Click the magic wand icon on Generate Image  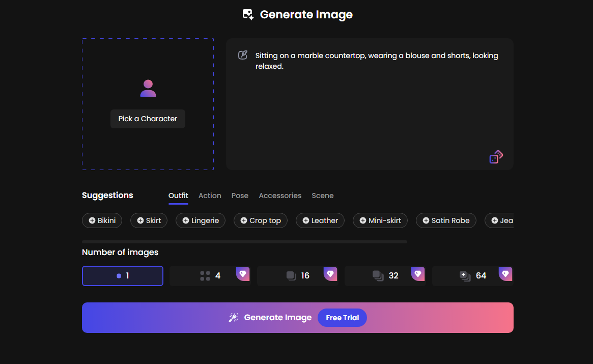click(x=233, y=317)
